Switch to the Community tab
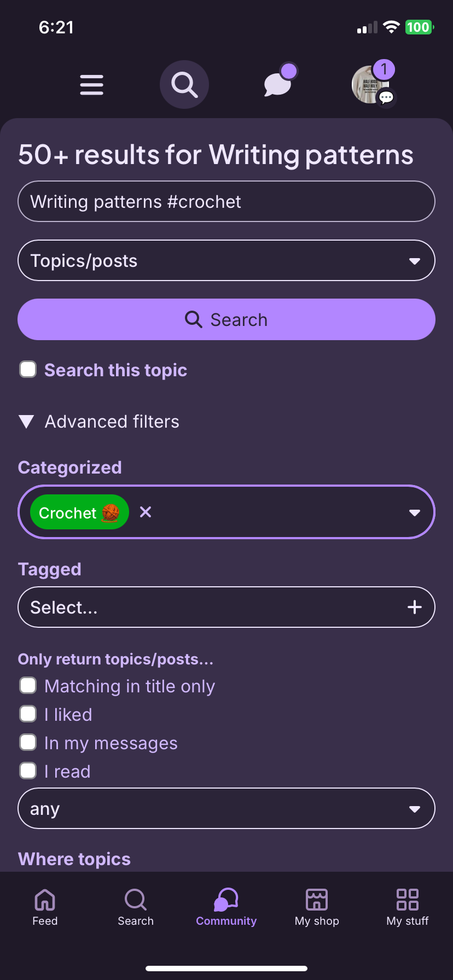This screenshot has height=980, width=453. click(x=226, y=908)
